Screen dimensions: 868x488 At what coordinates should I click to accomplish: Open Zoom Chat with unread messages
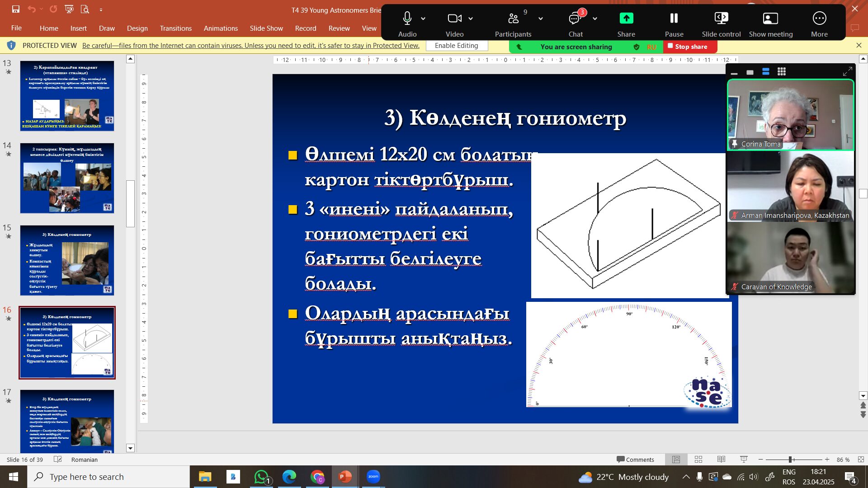point(575,19)
